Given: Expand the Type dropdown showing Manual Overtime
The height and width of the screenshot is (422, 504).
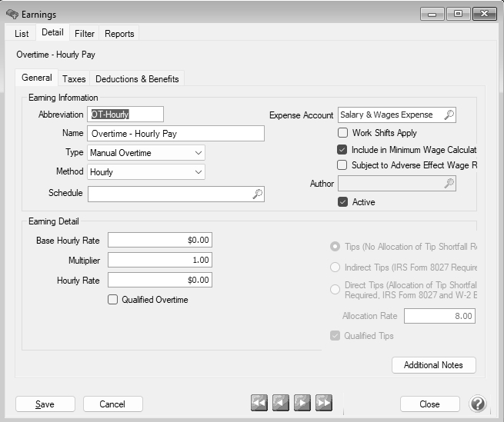Looking at the screenshot, I should click(199, 153).
